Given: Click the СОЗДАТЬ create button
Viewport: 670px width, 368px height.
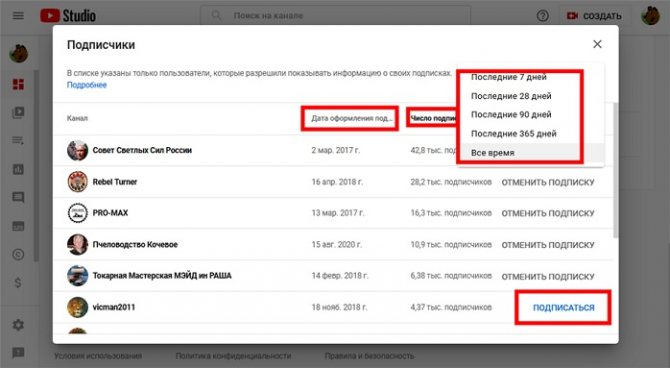Looking at the screenshot, I should coord(594,16).
